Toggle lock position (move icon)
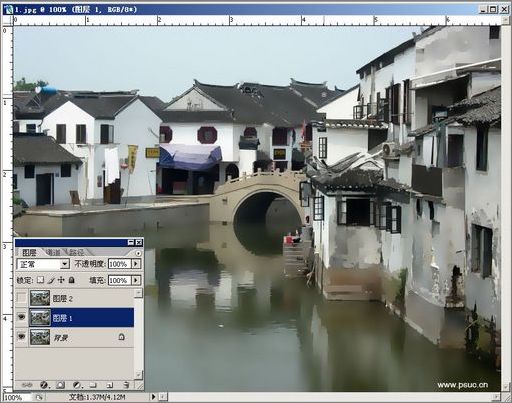 coord(61,280)
